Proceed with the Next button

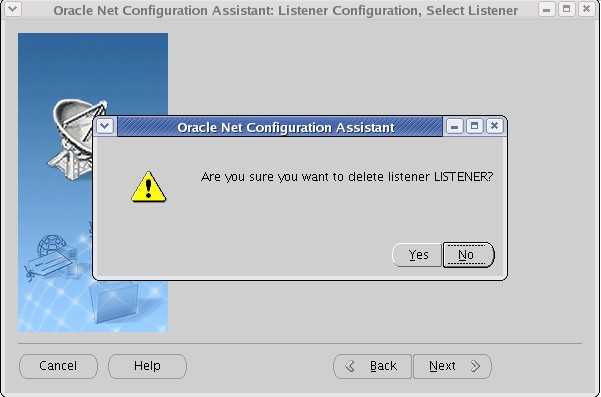452,366
